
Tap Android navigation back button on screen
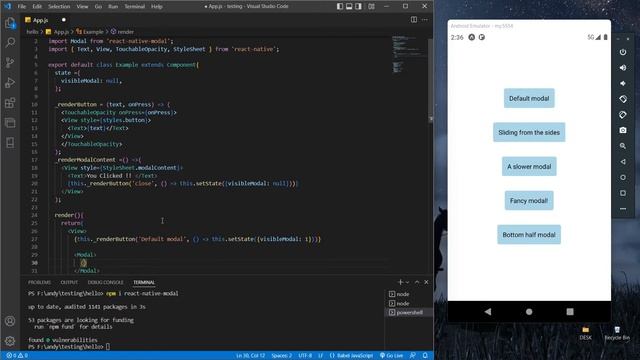[x=488, y=311]
